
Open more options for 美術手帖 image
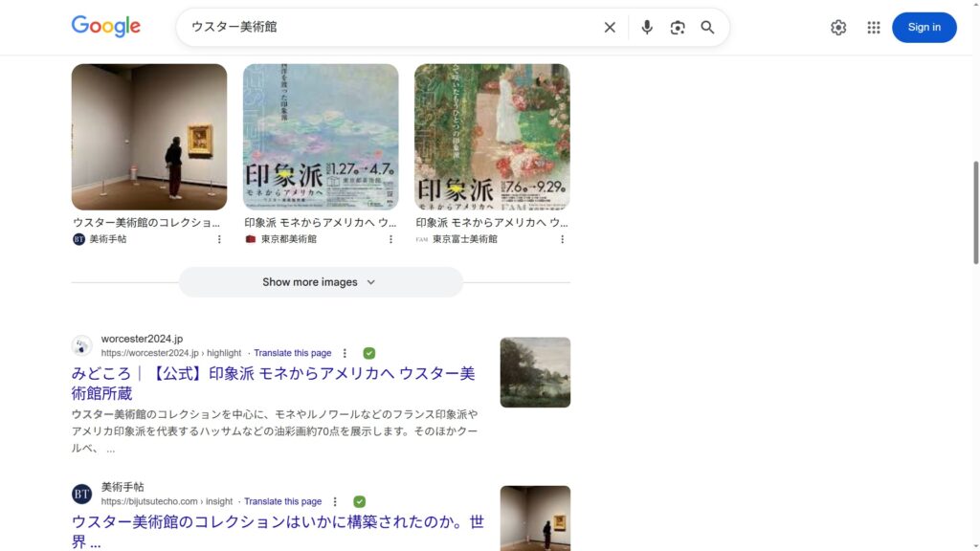tap(219, 239)
